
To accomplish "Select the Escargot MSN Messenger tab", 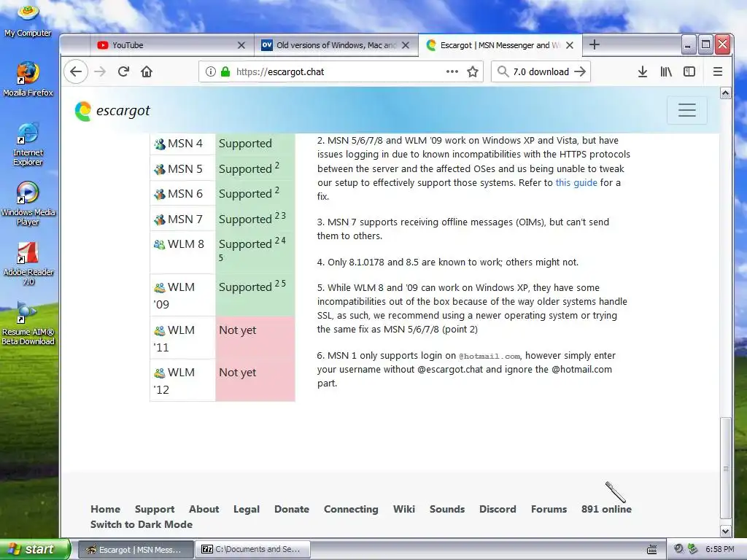I will click(x=500, y=45).
